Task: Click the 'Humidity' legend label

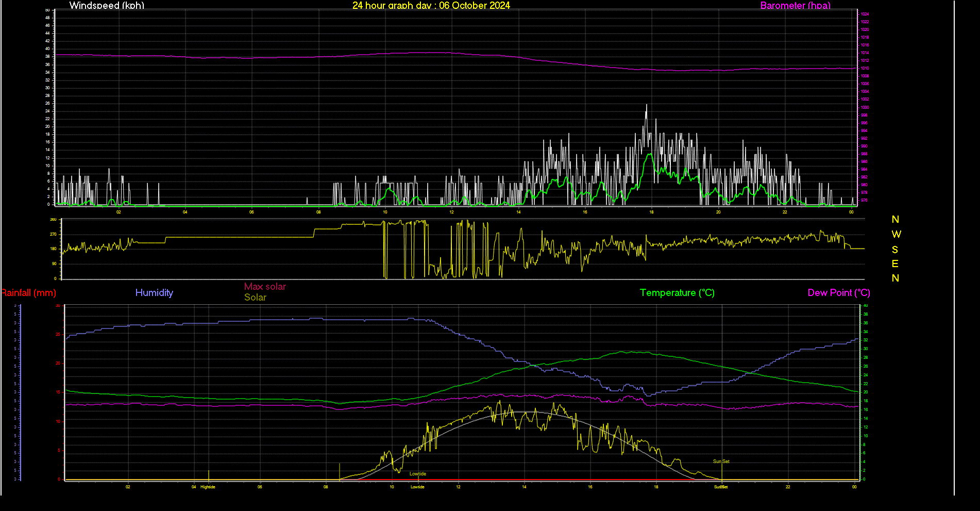Action: [154, 292]
